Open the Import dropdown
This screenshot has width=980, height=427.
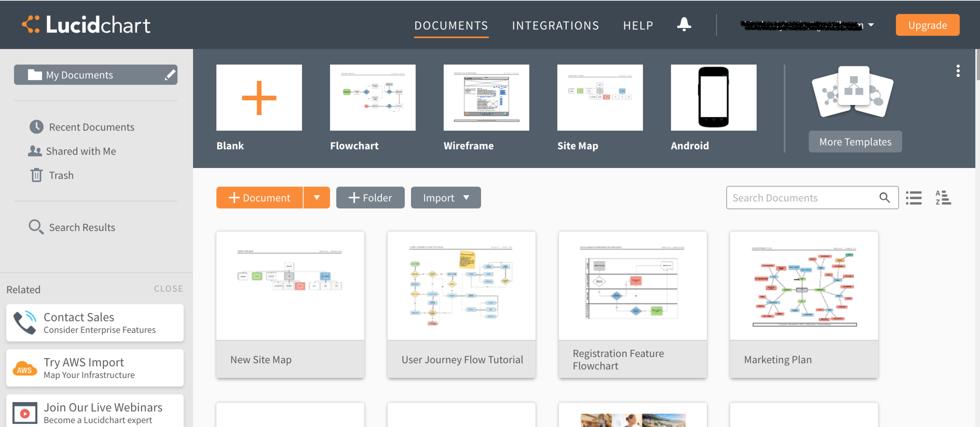[x=446, y=197]
